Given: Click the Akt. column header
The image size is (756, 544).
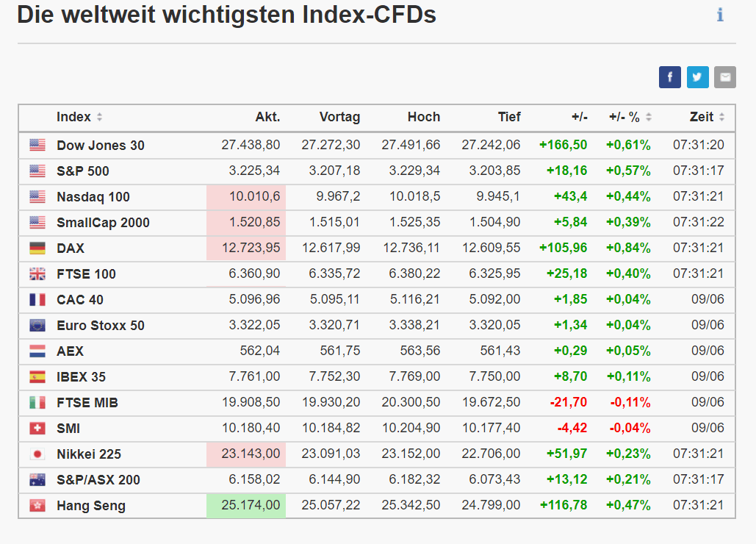Looking at the screenshot, I should pyautogui.click(x=267, y=117).
